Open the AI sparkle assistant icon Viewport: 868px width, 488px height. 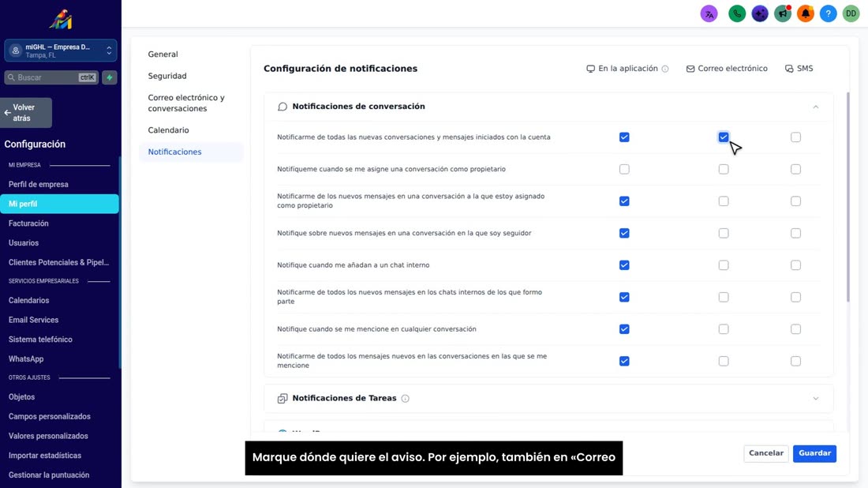point(759,14)
